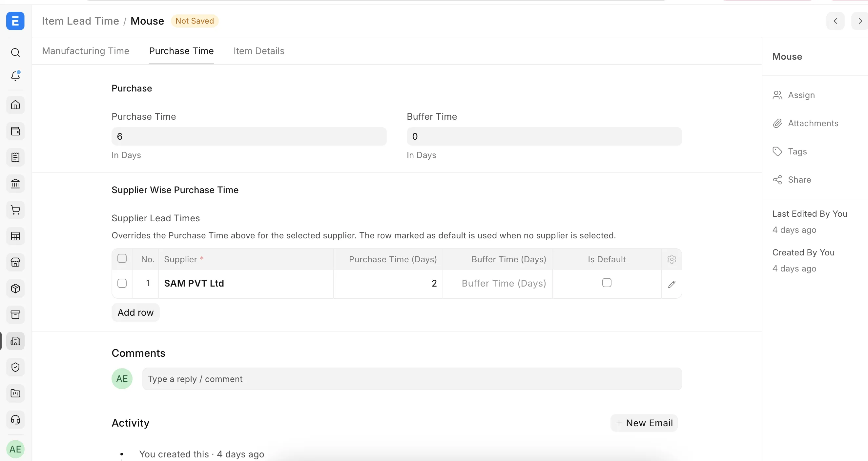The image size is (868, 461).
Task: Click the Assign people icon
Action: tap(777, 95)
